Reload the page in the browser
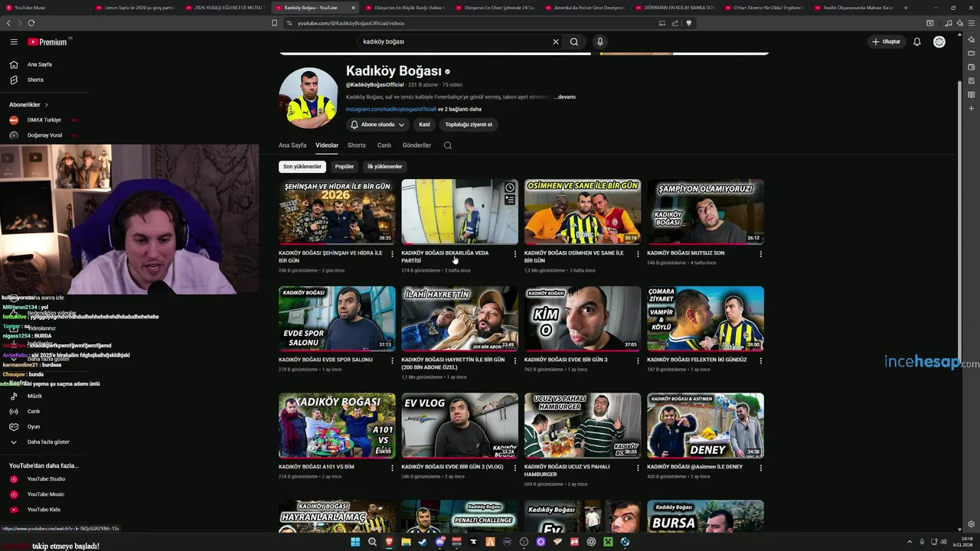The height and width of the screenshot is (551, 980). pos(31,23)
